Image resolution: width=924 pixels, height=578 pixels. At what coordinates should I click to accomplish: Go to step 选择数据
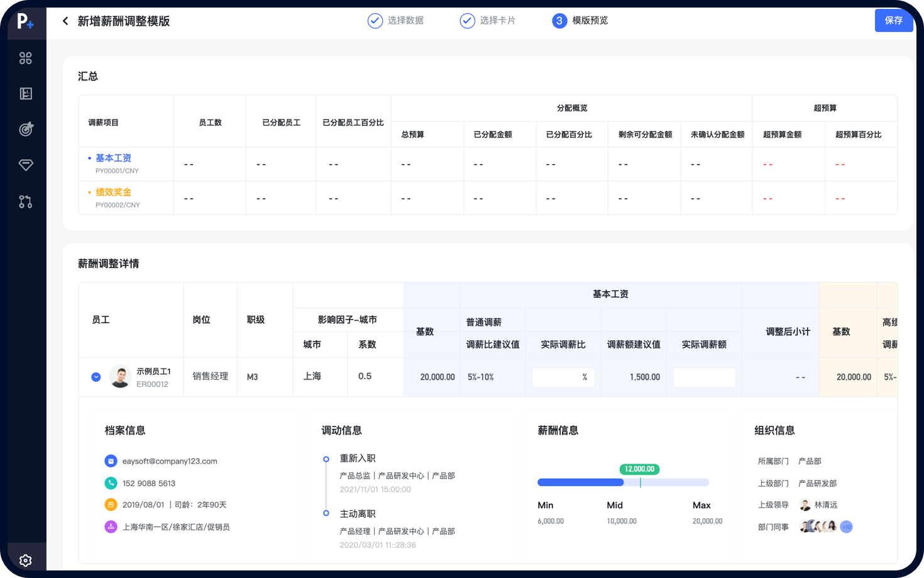point(395,21)
